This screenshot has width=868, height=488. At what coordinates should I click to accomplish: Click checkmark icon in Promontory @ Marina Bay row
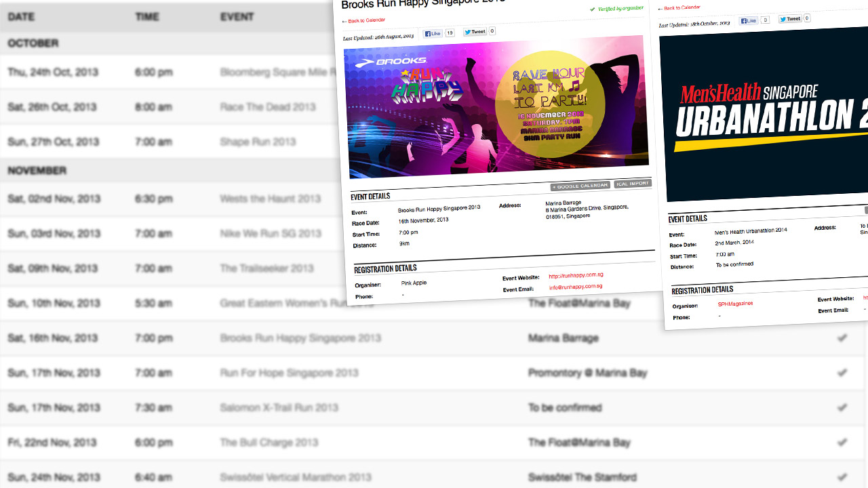(x=842, y=373)
